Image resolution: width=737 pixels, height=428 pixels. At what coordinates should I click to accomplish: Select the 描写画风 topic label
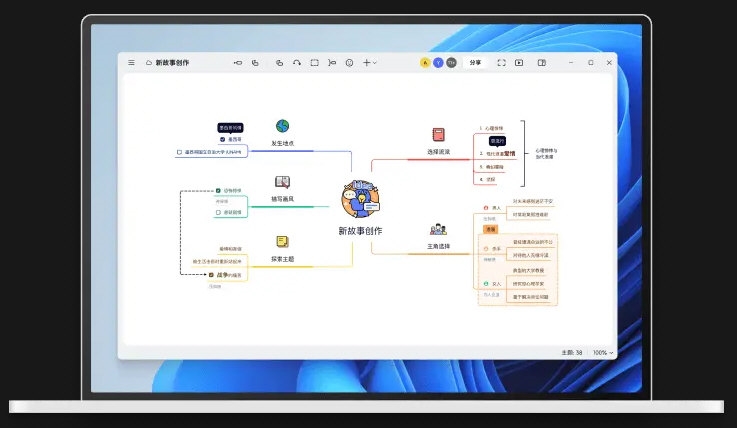click(x=282, y=199)
